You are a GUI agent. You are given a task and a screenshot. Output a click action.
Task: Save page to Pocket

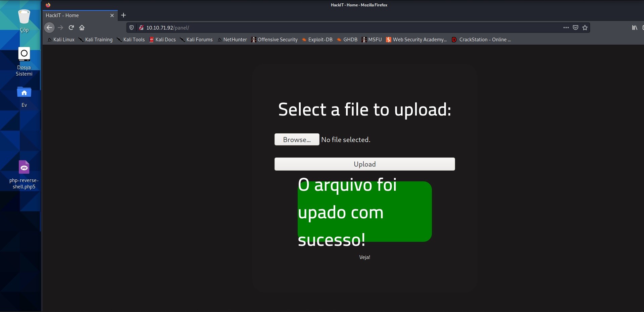pyautogui.click(x=576, y=28)
